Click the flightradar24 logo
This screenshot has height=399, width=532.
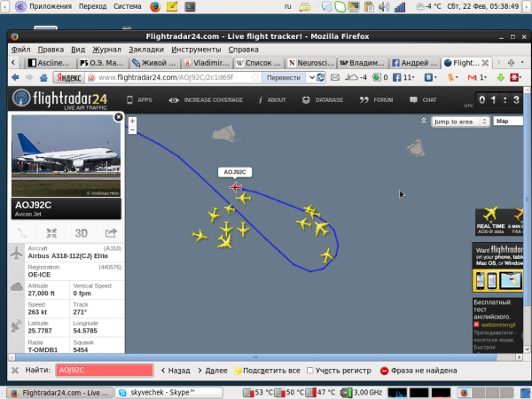[x=60, y=99]
